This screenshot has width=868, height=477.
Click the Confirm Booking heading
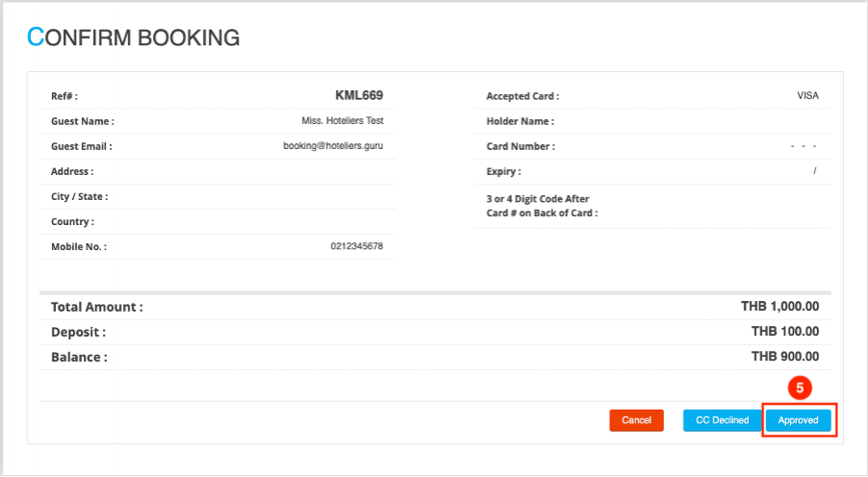[x=134, y=38]
